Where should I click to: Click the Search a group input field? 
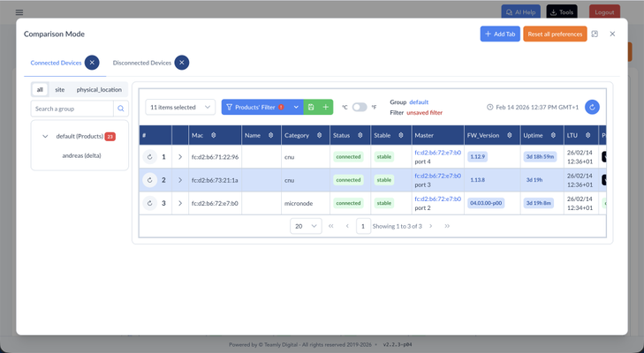tap(72, 109)
